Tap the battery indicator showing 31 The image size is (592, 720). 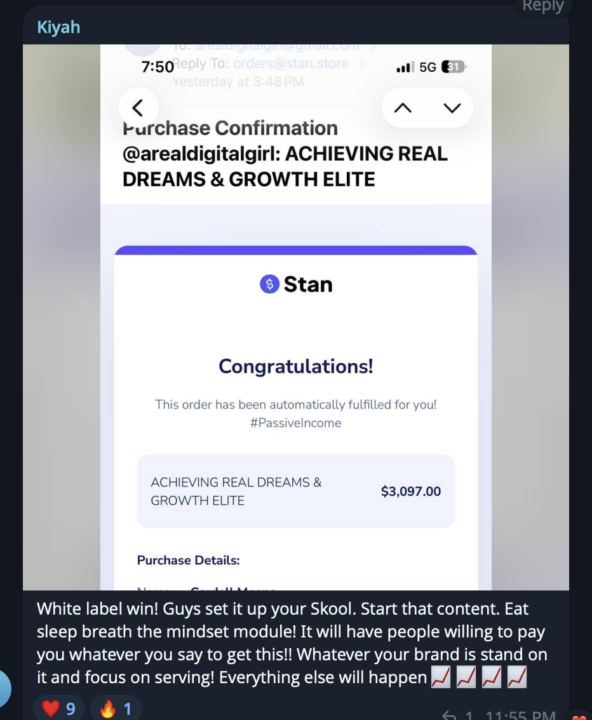pyautogui.click(x=453, y=67)
